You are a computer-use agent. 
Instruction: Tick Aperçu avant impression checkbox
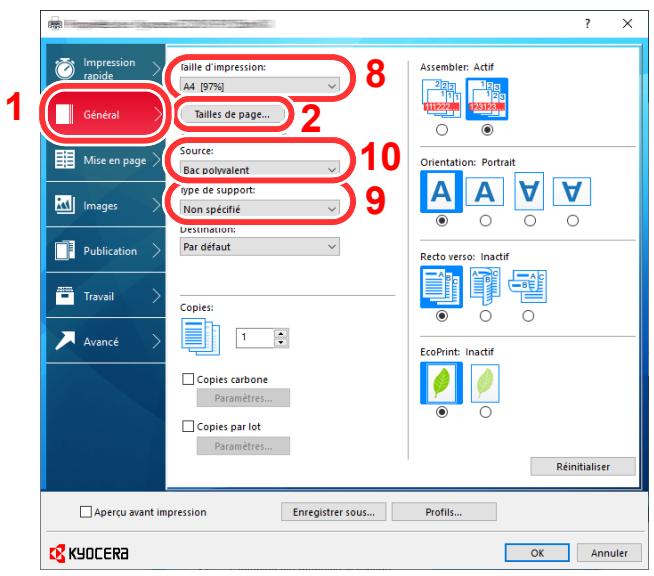pyautogui.click(x=86, y=512)
